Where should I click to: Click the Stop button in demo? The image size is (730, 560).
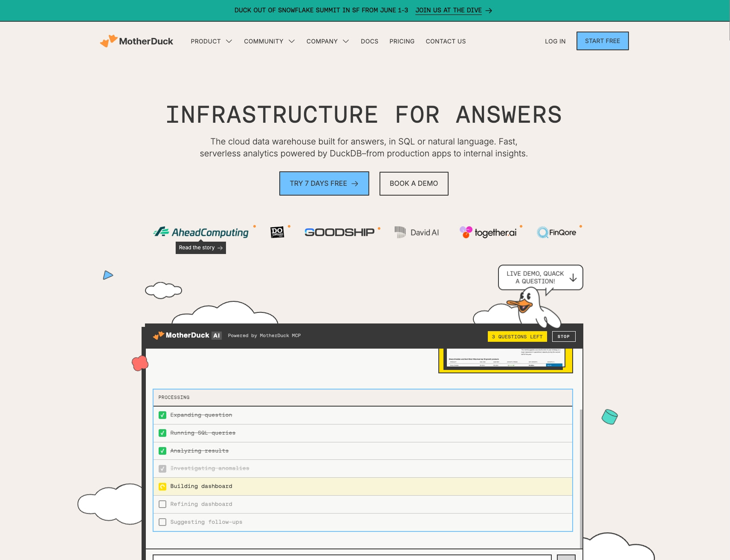(564, 336)
